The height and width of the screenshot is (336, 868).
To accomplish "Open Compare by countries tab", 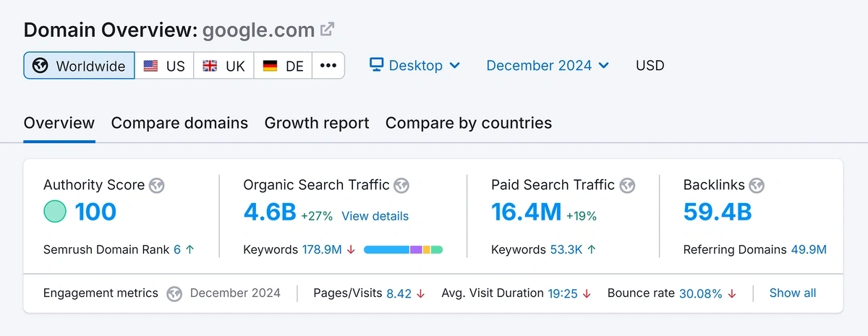I will (469, 123).
